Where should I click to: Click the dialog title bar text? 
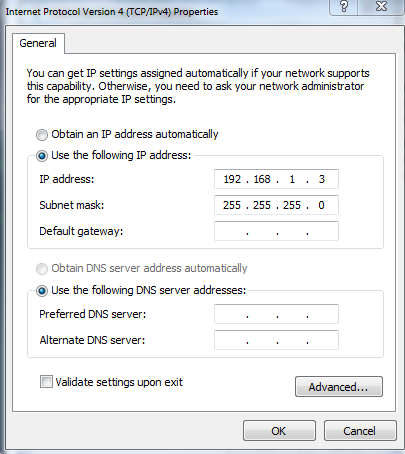112,12
